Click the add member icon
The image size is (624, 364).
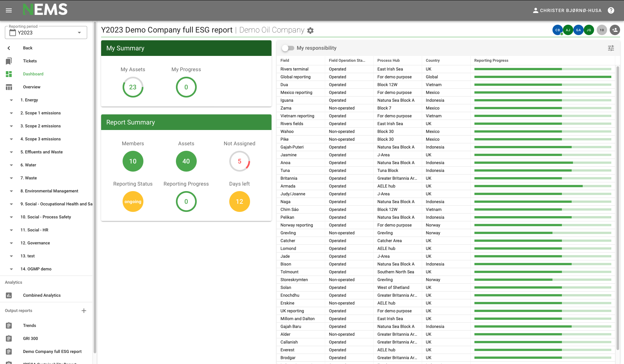click(615, 30)
